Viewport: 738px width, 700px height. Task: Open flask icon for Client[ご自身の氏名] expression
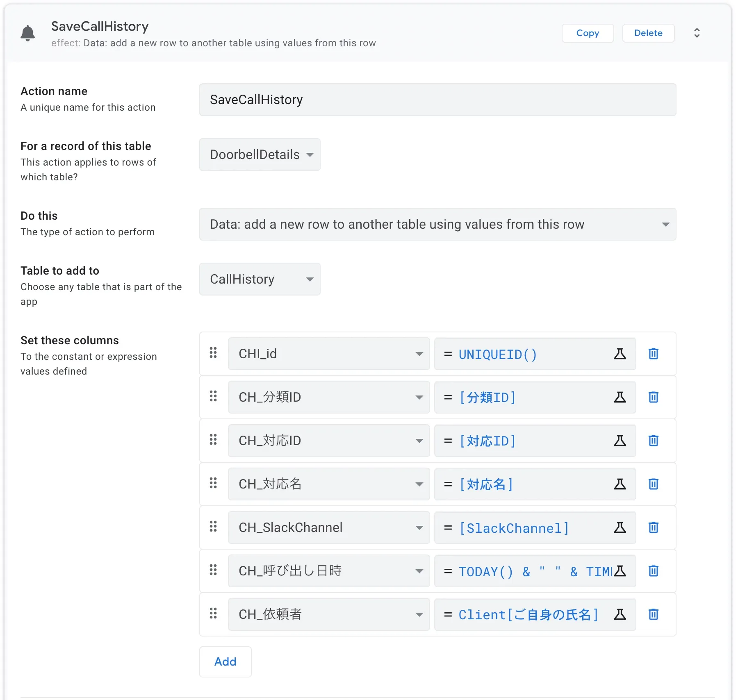tap(620, 614)
